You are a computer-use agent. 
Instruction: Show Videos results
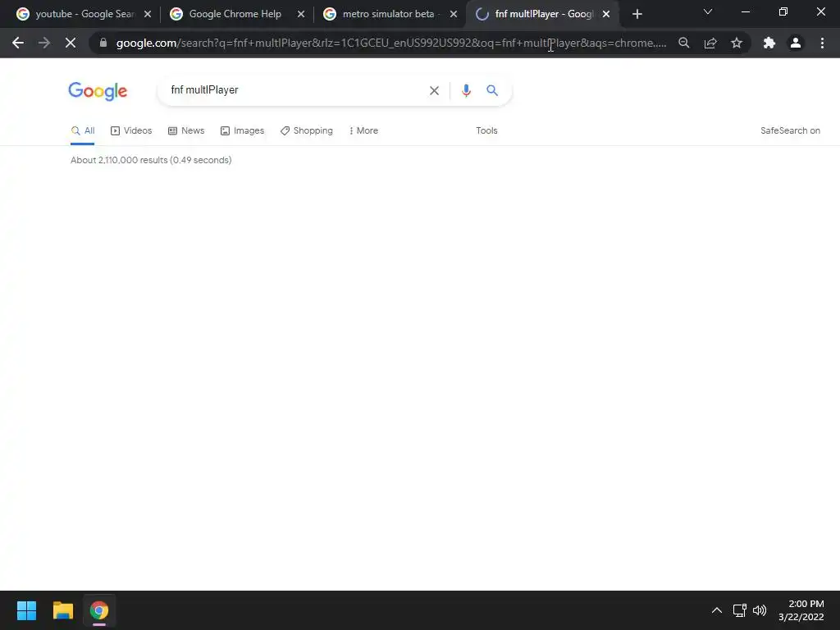131,130
